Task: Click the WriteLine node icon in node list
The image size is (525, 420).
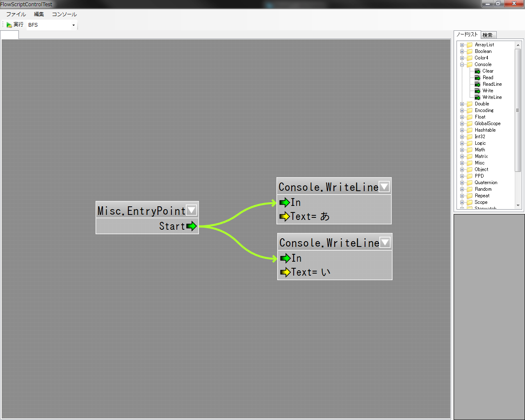Action: (x=477, y=97)
